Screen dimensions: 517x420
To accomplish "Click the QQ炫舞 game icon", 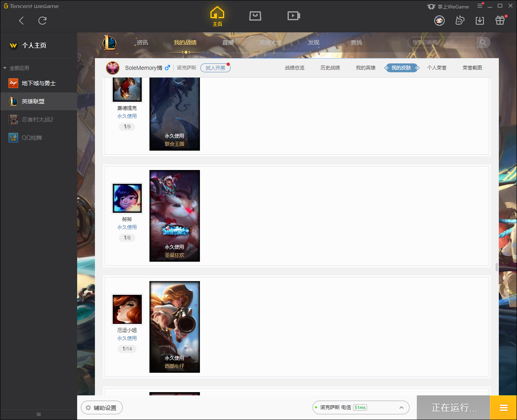I will pyautogui.click(x=13, y=138).
